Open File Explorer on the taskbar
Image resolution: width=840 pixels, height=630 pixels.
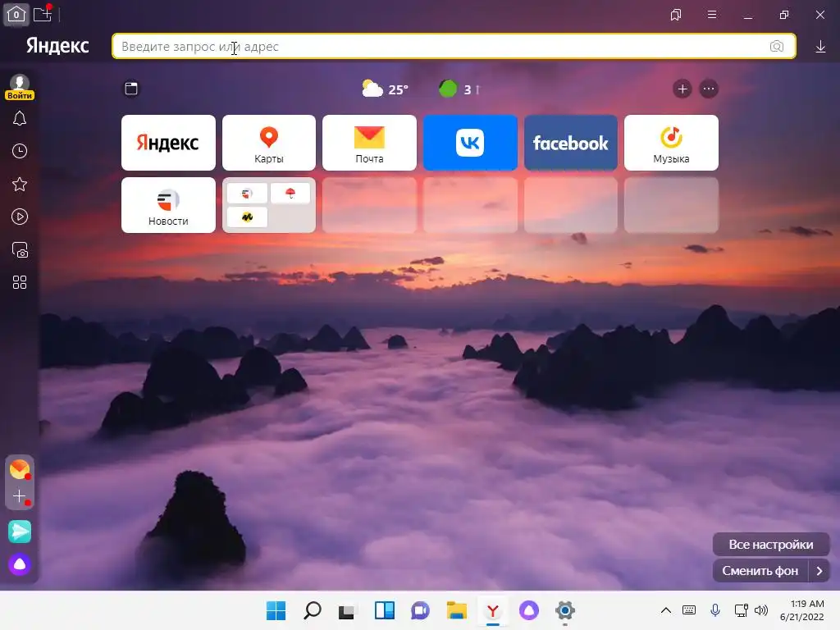pos(457,610)
